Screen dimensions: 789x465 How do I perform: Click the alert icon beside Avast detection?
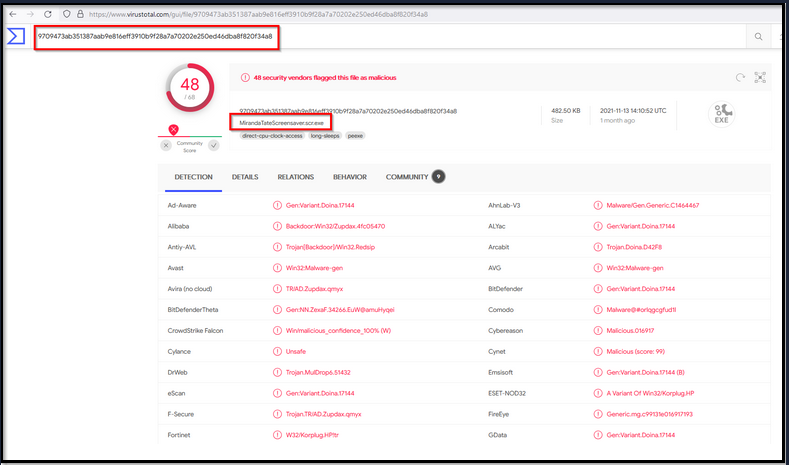[277, 268]
